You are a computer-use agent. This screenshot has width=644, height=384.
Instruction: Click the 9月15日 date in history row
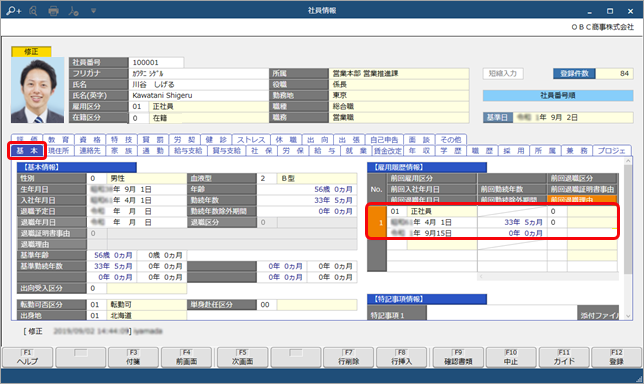pos(432,233)
